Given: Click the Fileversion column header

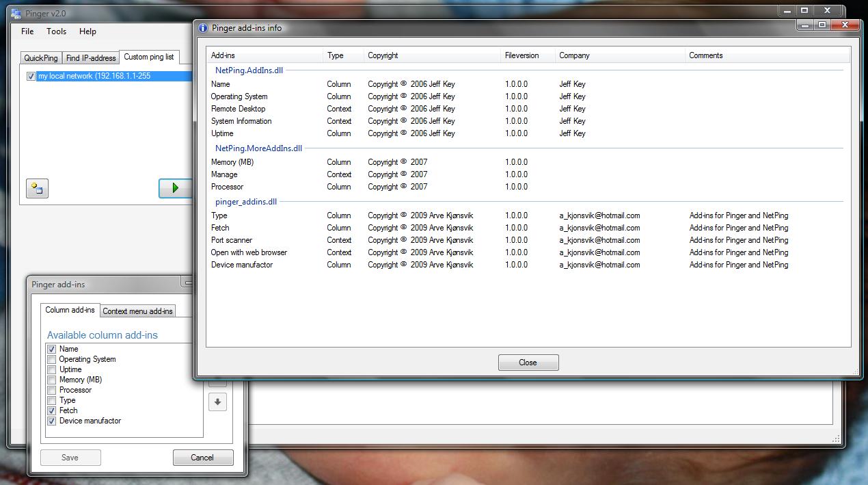Looking at the screenshot, I should [528, 55].
